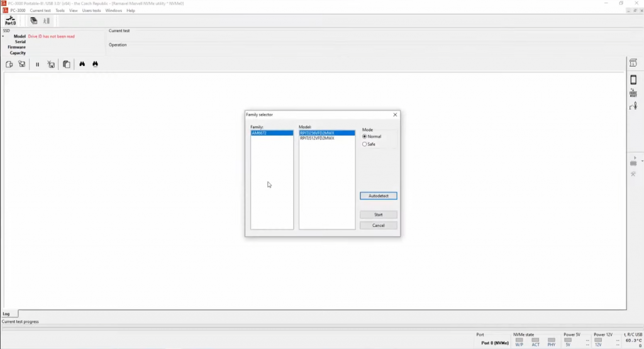Switch to the Log tab
The width and height of the screenshot is (644, 349).
tap(6, 313)
